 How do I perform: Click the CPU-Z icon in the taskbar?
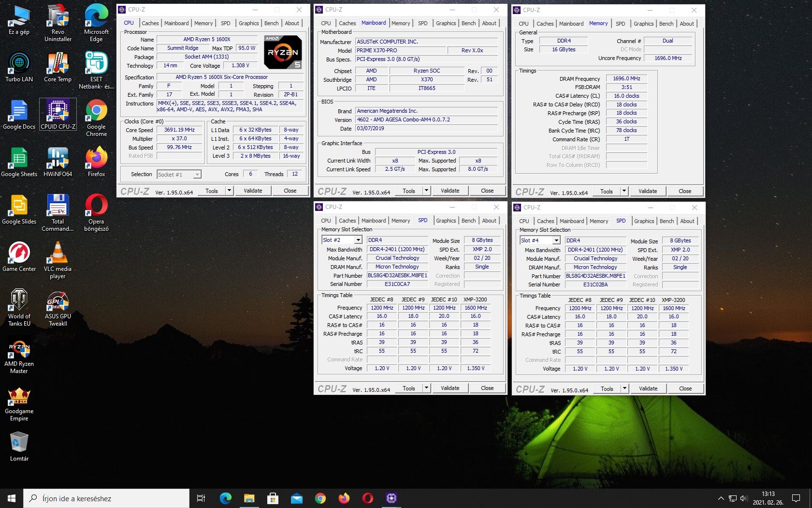391,498
